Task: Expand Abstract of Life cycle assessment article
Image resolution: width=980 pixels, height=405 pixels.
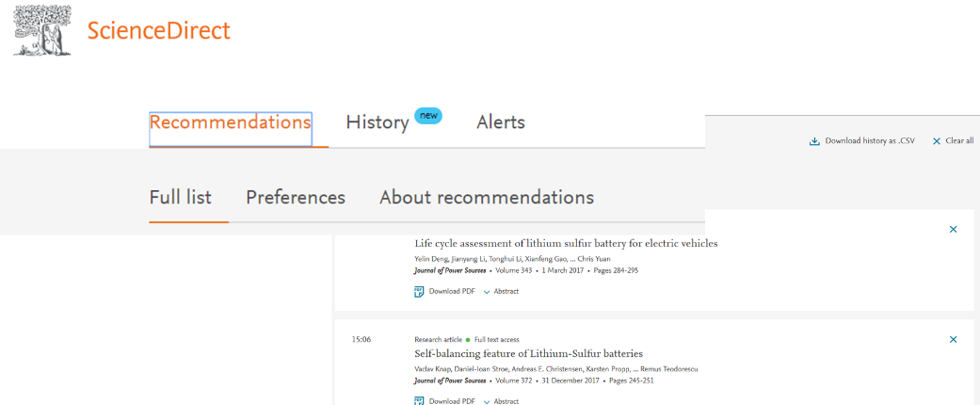Action: 501,291
